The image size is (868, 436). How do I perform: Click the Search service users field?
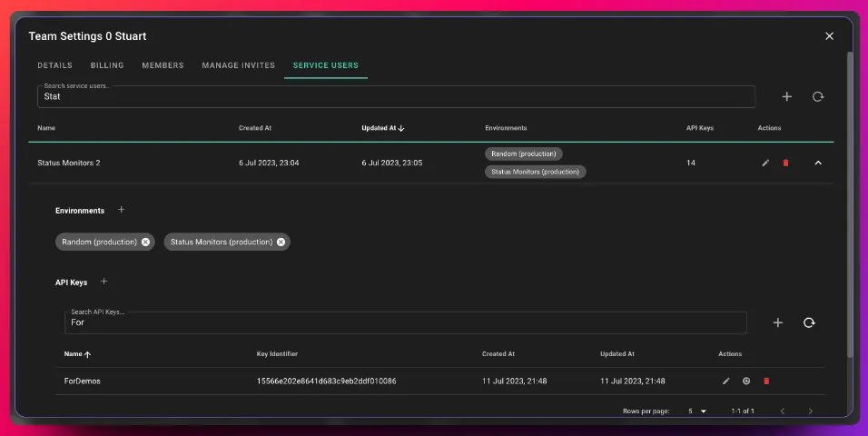396,97
